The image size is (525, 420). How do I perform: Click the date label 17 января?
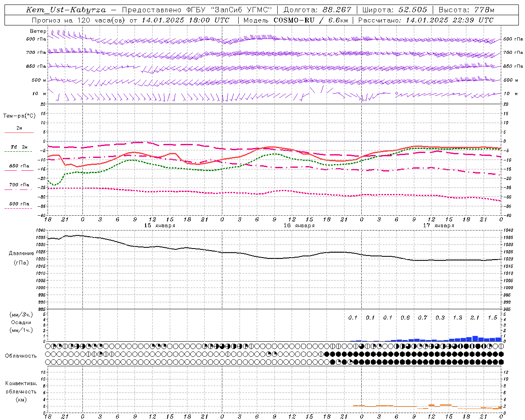coord(438,226)
